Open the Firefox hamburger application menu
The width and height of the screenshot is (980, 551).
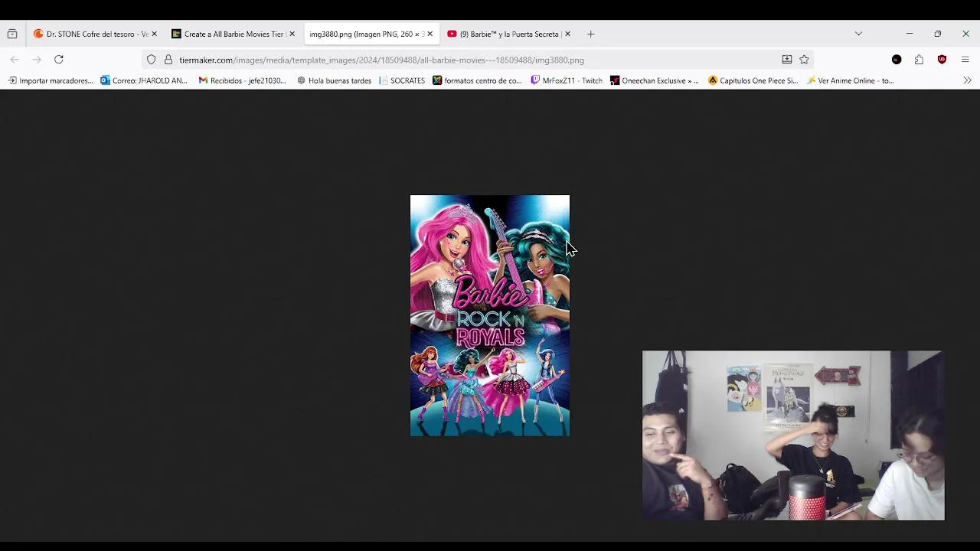965,60
